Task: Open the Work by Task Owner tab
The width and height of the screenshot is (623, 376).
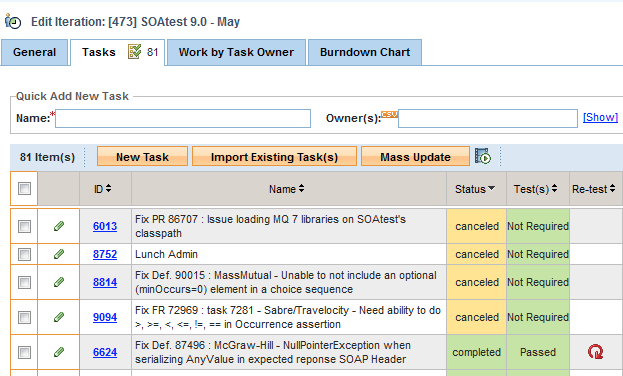Action: coord(236,52)
